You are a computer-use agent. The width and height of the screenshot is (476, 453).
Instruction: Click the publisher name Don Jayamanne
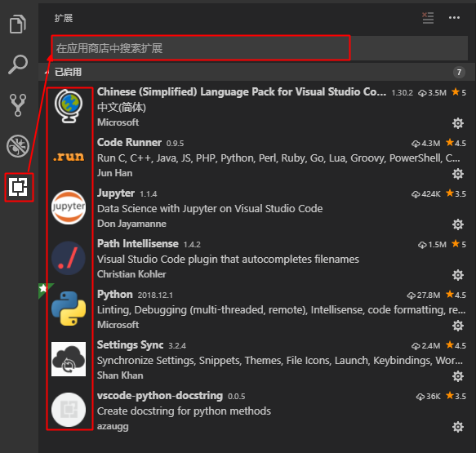point(131,224)
